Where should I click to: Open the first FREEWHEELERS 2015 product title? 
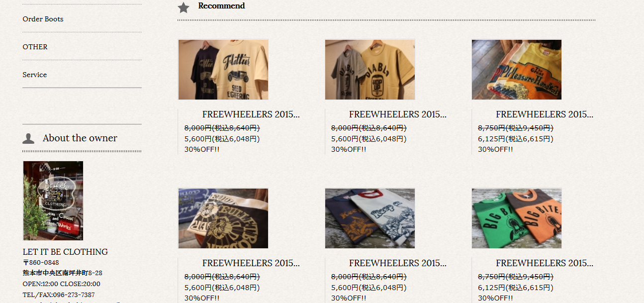(x=251, y=114)
